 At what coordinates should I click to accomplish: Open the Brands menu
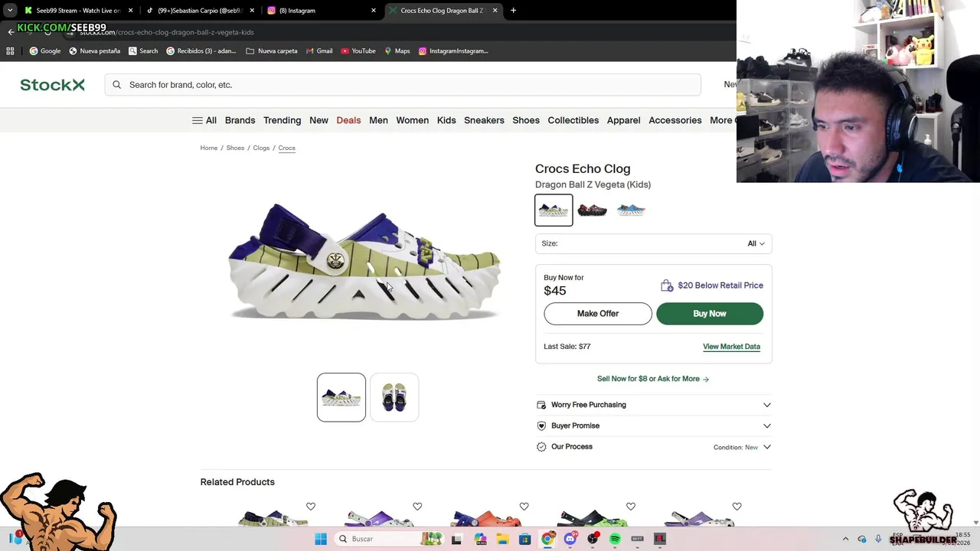click(240, 120)
